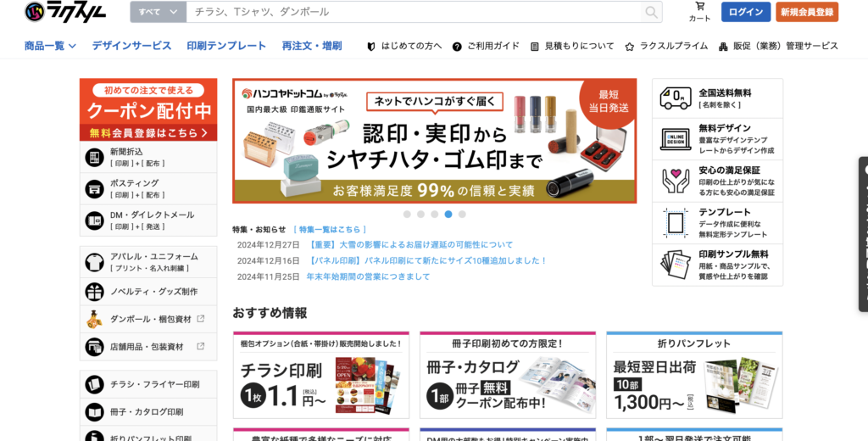Go to 印刷テンプレート menu item
This screenshot has height=441, width=868.
click(x=226, y=46)
